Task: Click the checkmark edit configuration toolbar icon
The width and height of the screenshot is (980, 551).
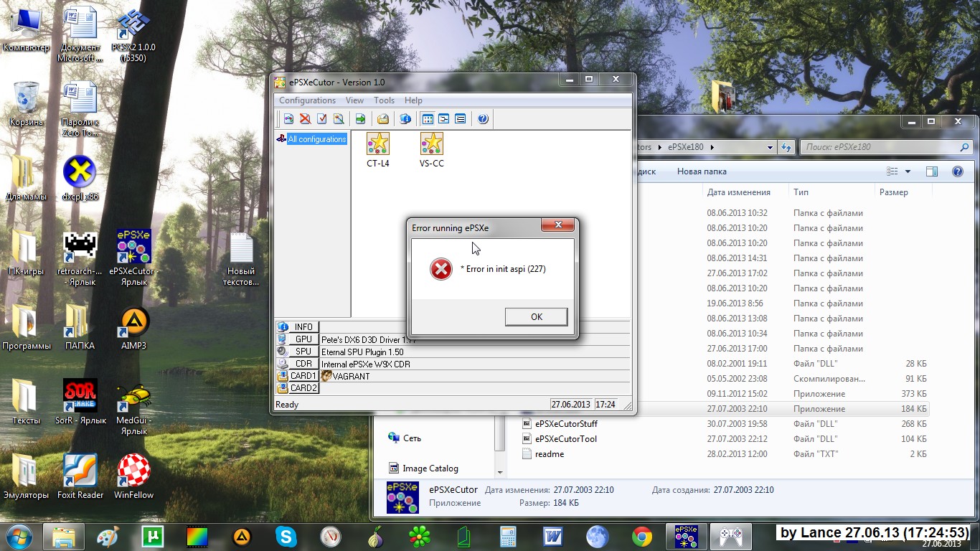Action: coord(322,119)
